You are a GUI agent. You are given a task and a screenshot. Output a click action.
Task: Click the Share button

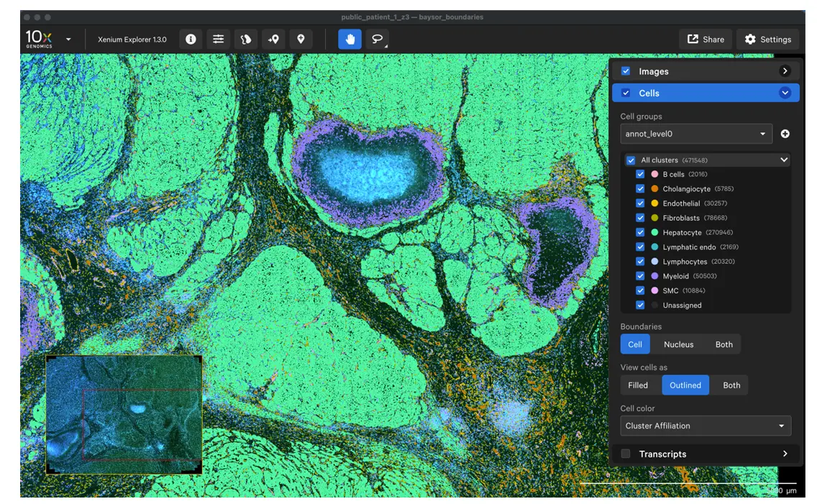pyautogui.click(x=706, y=39)
